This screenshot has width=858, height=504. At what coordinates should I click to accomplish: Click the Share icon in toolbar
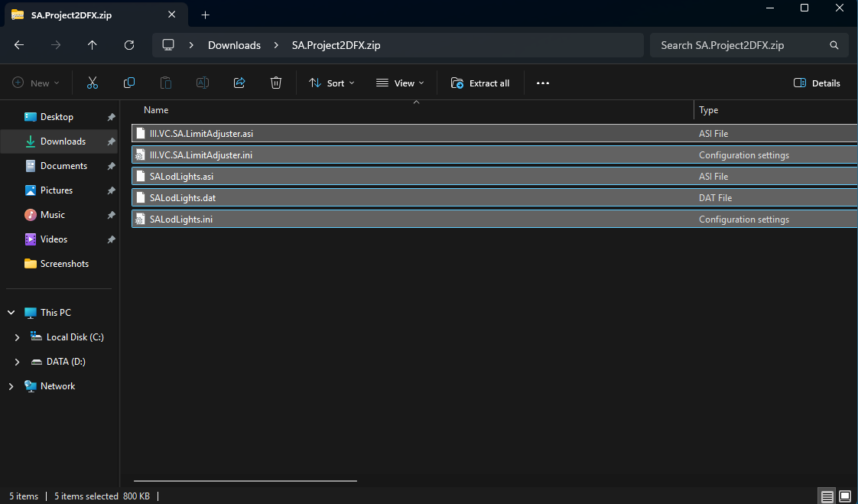[239, 83]
